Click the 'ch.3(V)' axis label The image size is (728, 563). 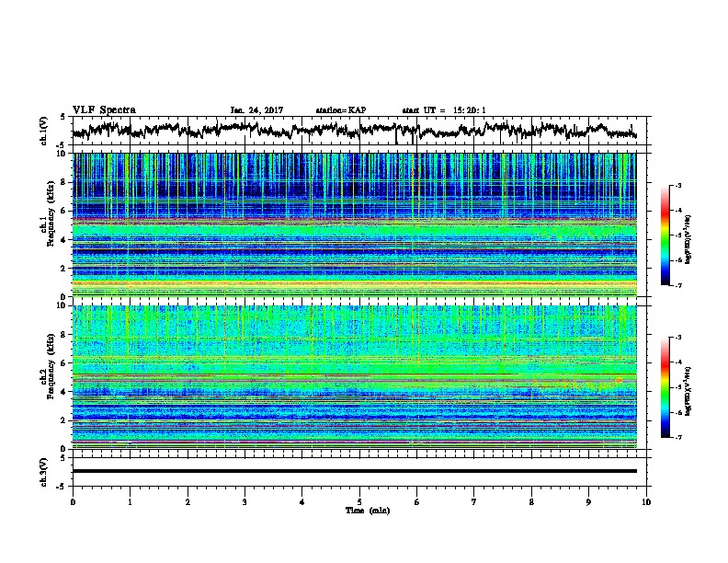[x=44, y=472]
